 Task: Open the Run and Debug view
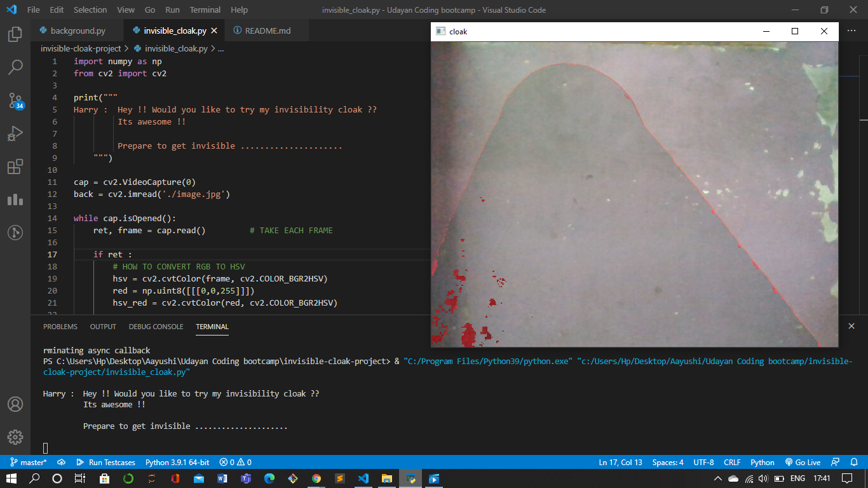[16, 133]
